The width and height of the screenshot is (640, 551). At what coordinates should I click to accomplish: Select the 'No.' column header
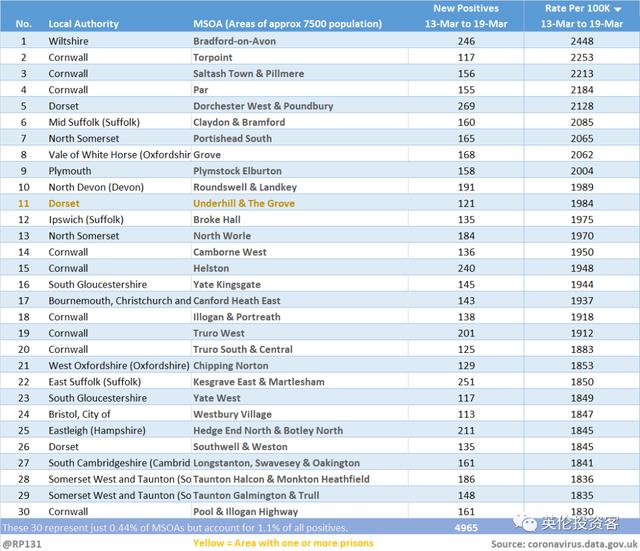(x=23, y=24)
